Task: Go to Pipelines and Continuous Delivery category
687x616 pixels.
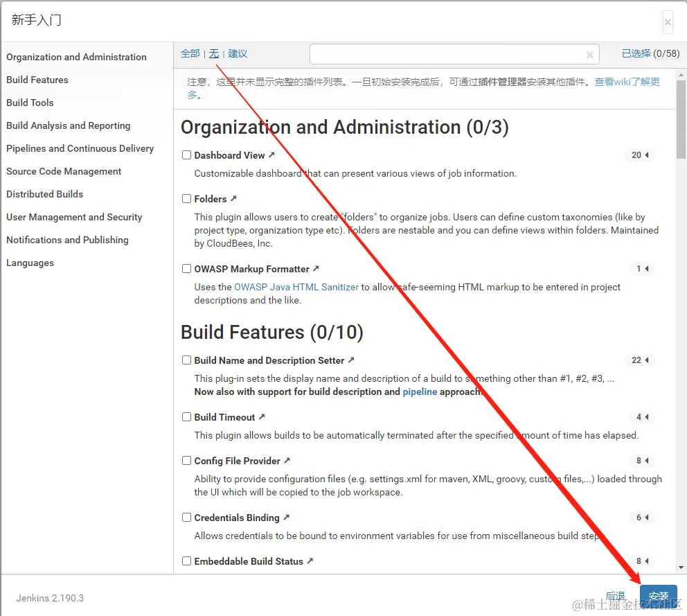Action: (x=80, y=148)
